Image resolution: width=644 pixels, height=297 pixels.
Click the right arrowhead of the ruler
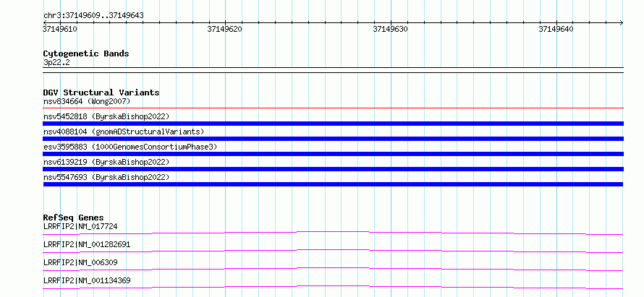621,23
